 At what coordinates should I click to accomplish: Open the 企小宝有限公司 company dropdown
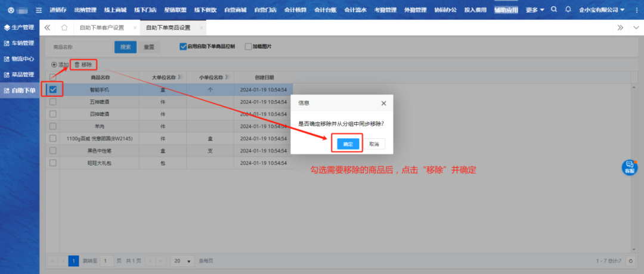[601, 10]
